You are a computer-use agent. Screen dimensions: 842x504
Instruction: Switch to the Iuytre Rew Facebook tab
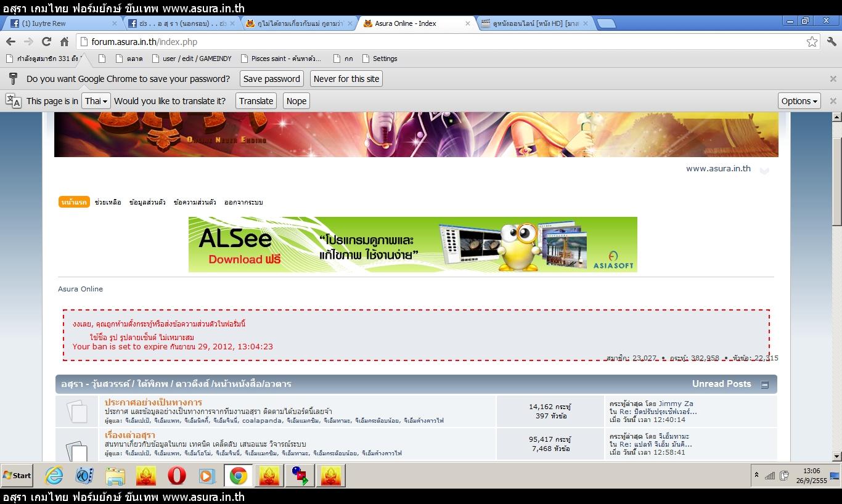pyautogui.click(x=60, y=23)
